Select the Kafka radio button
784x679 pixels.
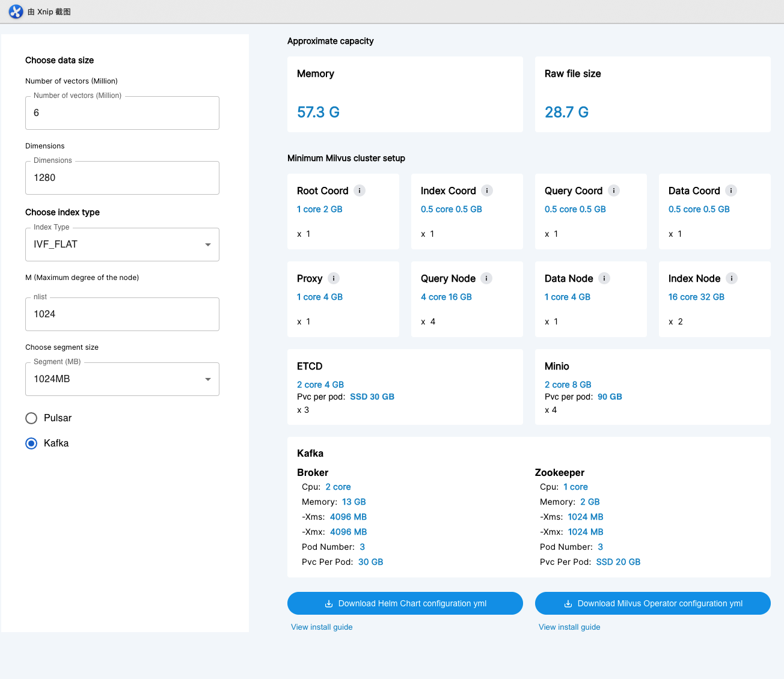tap(31, 443)
